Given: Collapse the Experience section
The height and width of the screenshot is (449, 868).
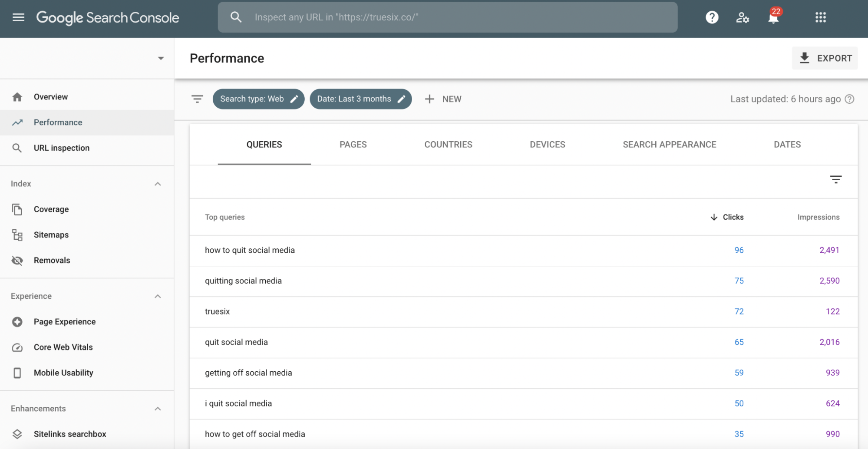Looking at the screenshot, I should 158,296.
